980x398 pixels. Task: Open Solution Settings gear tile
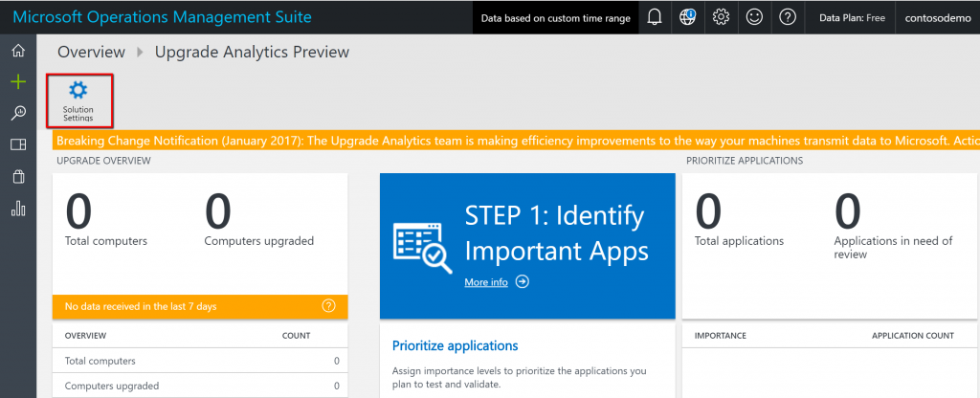(x=78, y=99)
